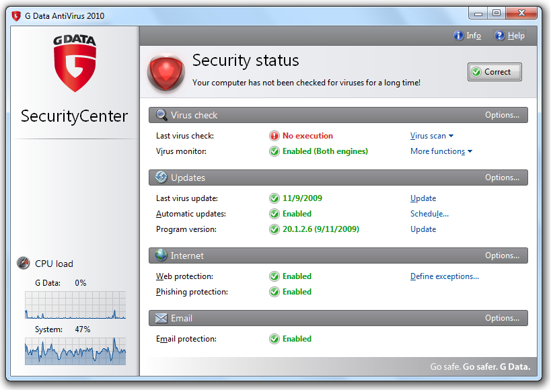Screen dimensions: 551x392
Task: Close the G Data AntiVirus window
Action: pyautogui.click(x=521, y=13)
